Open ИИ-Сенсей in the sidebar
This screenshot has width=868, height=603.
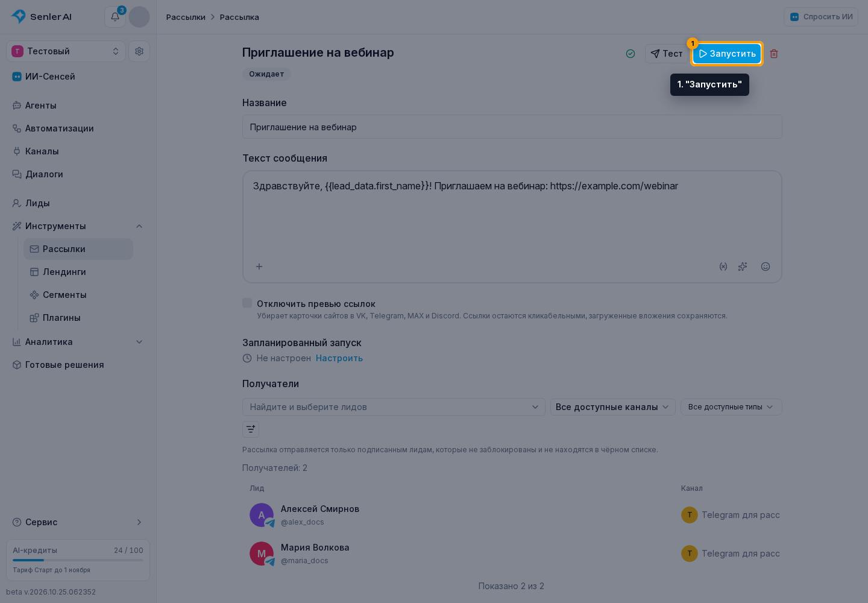(x=78, y=77)
